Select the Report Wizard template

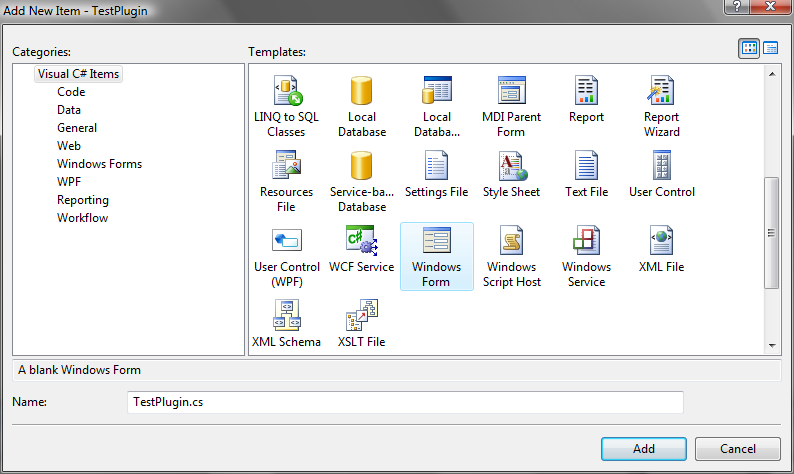[661, 107]
